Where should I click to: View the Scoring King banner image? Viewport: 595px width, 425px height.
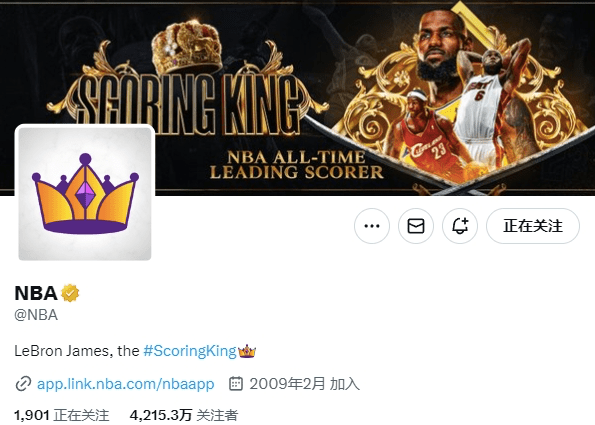click(298, 98)
